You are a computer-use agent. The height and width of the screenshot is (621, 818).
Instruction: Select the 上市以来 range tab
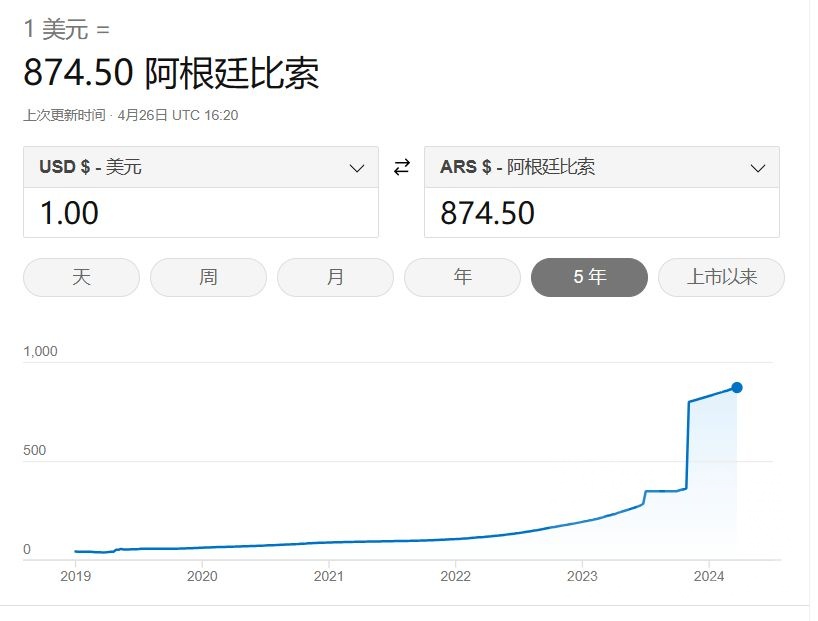point(721,277)
